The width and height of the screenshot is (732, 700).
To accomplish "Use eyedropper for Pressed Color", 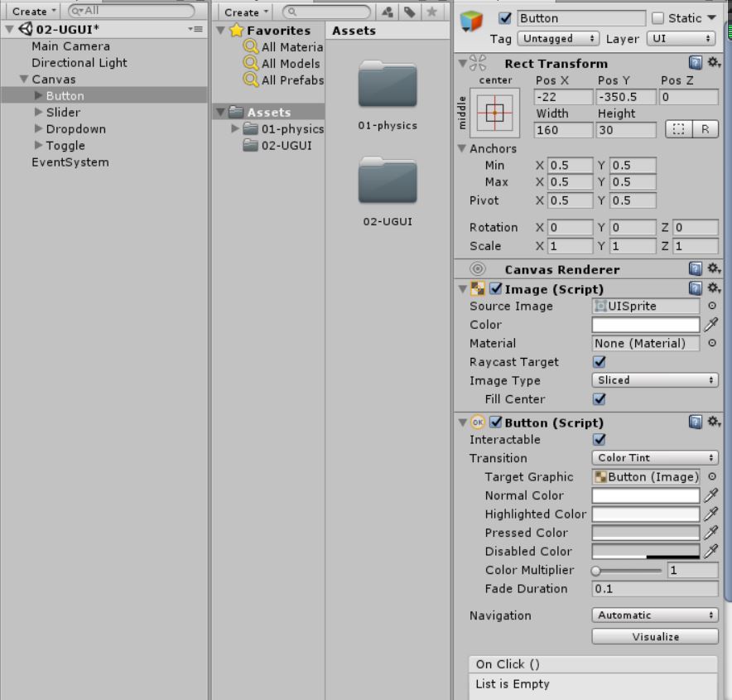I will pyautogui.click(x=711, y=533).
